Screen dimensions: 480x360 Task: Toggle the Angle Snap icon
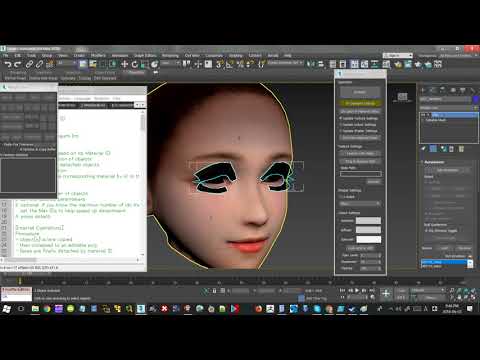point(230,64)
